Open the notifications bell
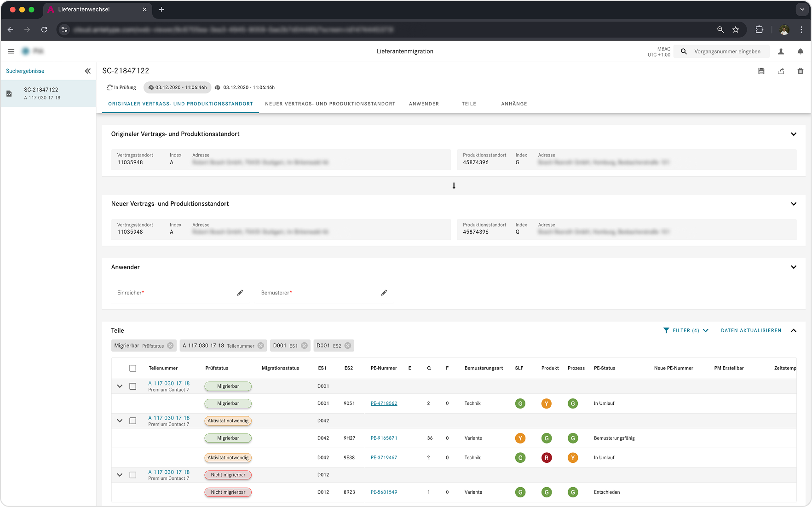This screenshot has height=507, width=812. 800,52
